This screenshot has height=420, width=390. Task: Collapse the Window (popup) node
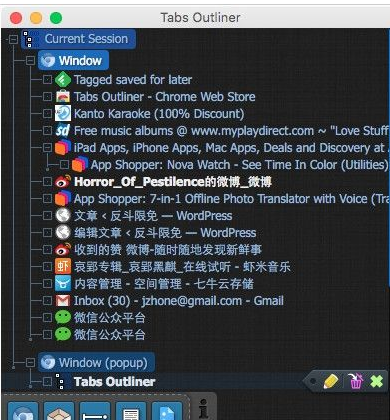click(x=30, y=362)
